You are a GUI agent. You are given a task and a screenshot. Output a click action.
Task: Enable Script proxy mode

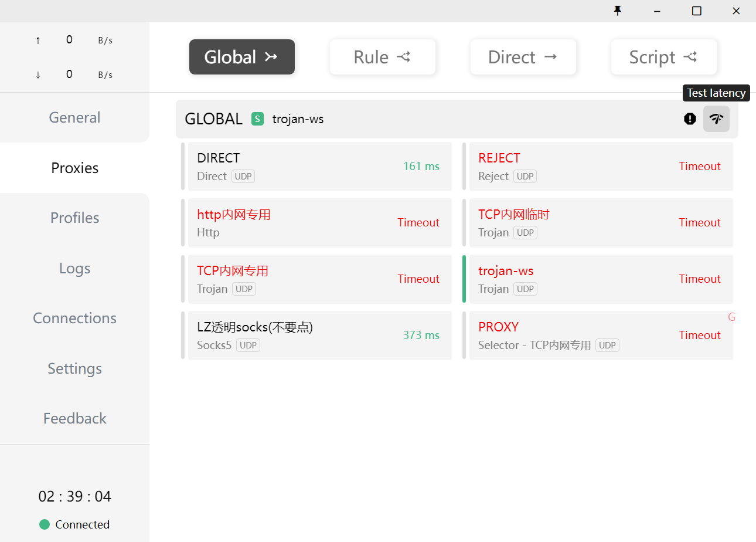point(663,57)
